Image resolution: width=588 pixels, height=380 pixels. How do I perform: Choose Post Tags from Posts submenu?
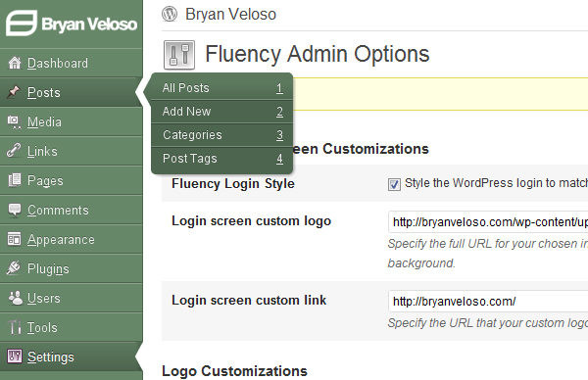click(221, 159)
